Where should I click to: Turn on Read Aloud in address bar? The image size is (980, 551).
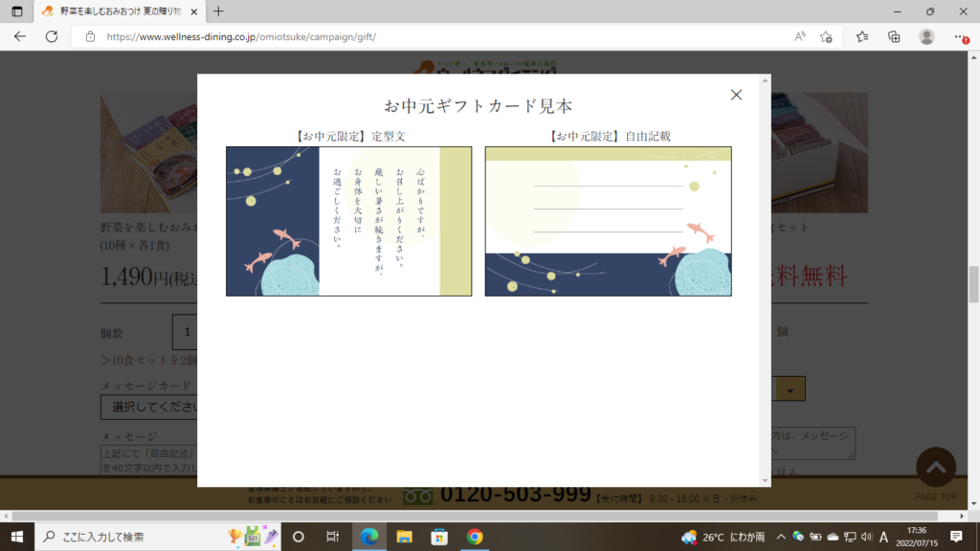click(799, 36)
